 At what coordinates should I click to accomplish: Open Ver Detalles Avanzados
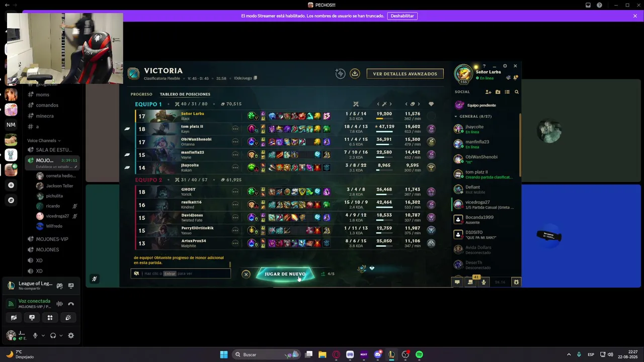(405, 74)
